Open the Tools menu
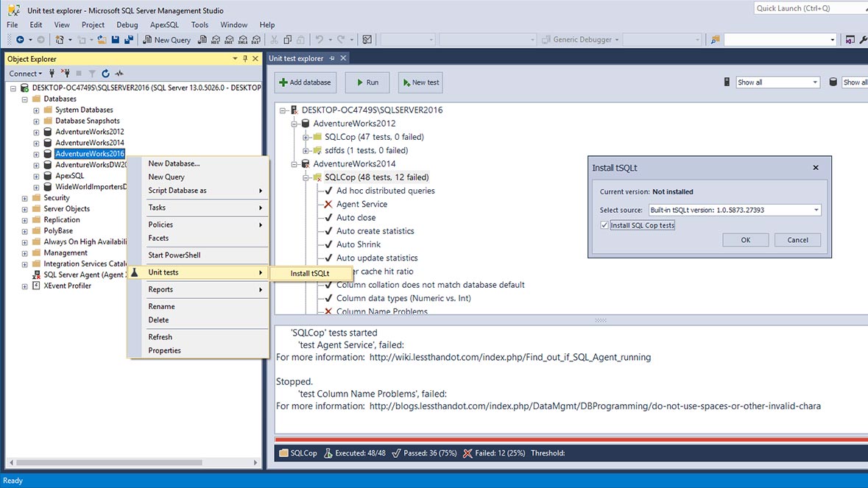Screen dimensions: 868x488 [x=200, y=25]
